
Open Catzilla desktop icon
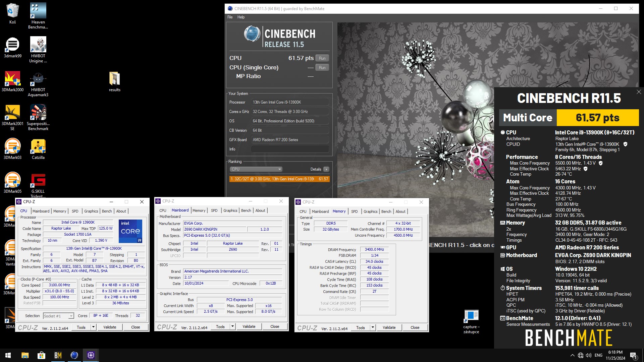38,149
